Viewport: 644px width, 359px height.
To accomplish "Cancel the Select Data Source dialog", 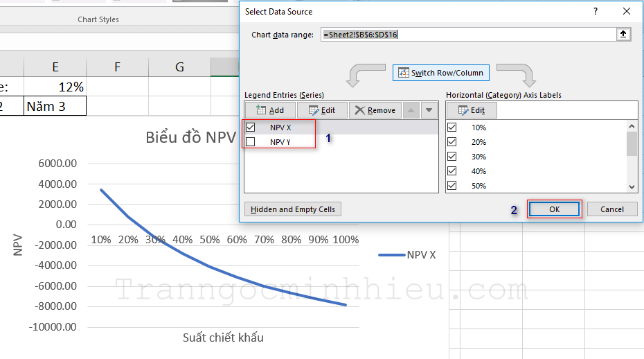I will pos(611,209).
